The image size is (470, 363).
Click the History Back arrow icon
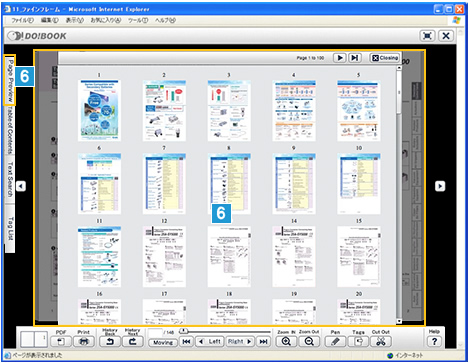click(110, 342)
